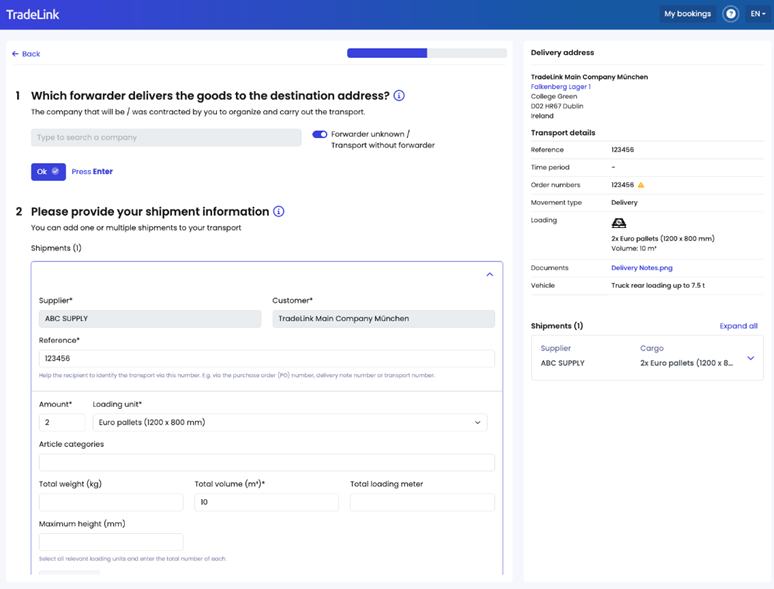The height and width of the screenshot is (589, 774).
Task: Click the Expand all link
Action: [x=738, y=326]
